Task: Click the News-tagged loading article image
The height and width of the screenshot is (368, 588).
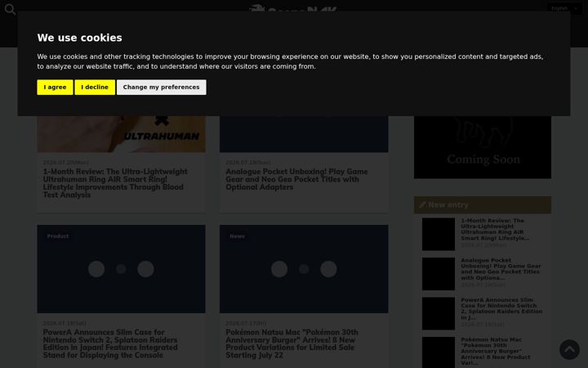Action: click(x=304, y=269)
